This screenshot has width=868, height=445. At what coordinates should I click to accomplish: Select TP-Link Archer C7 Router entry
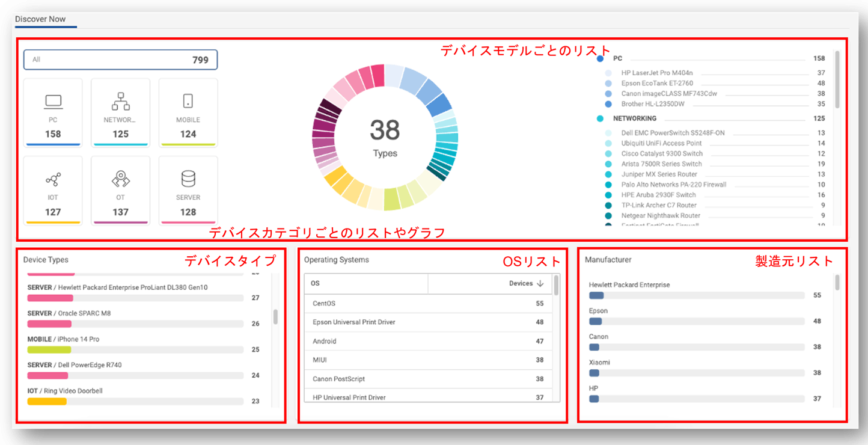(714, 204)
